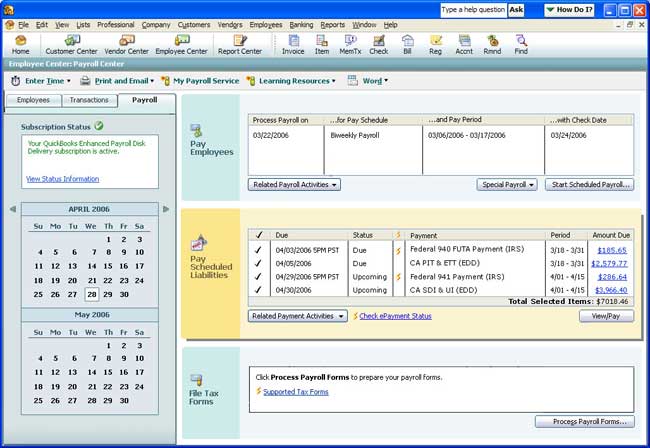Click the Pay Scheduled Liabilities icon

click(199, 243)
